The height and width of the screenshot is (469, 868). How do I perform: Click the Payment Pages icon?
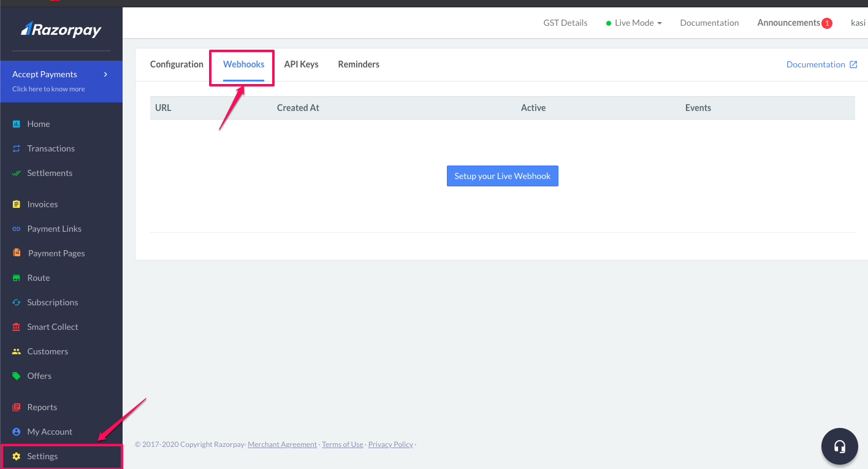(17, 253)
